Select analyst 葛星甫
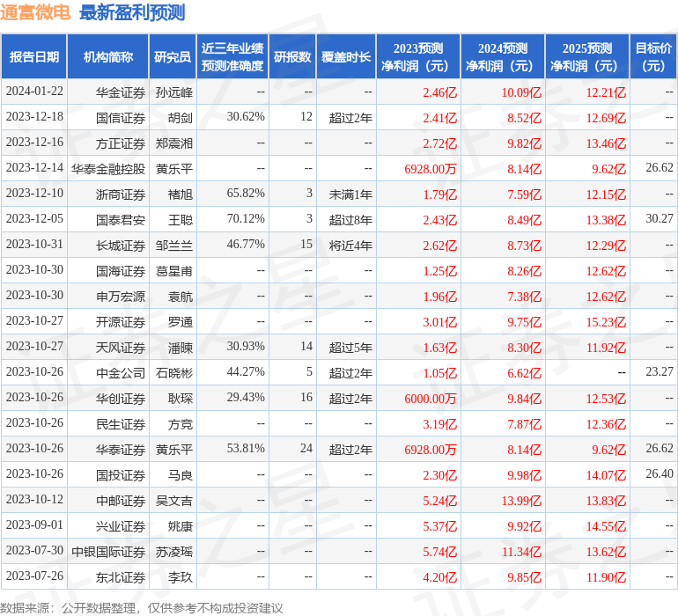The width and height of the screenshot is (678, 616). tap(173, 271)
